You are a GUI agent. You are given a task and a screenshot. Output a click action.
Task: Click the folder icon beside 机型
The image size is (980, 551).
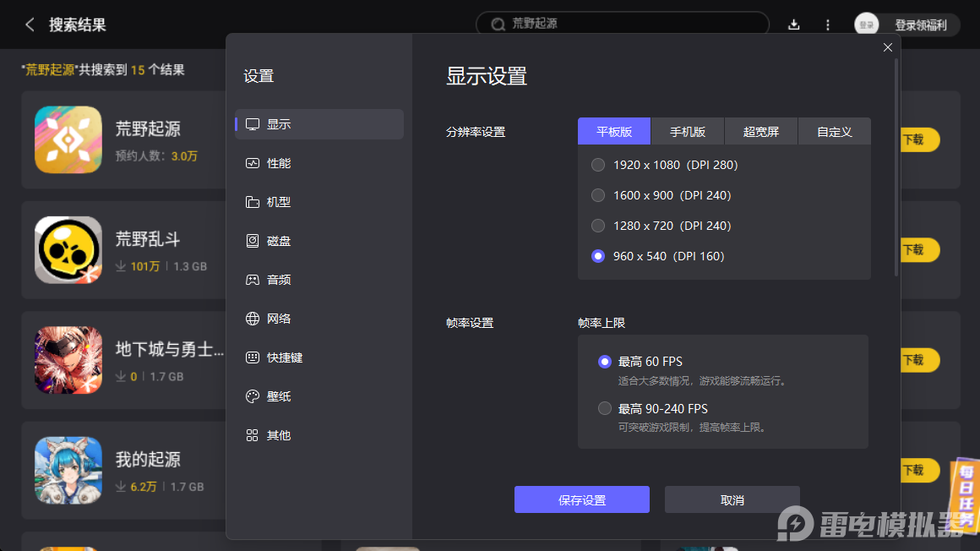point(253,202)
